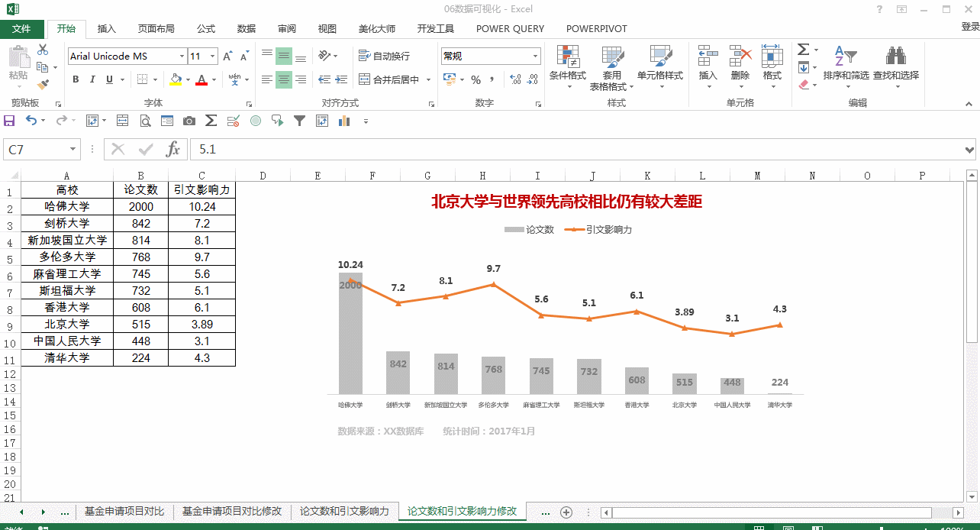Switch to the 公式 Formulas ribbon tab
The width and height of the screenshot is (980, 530).
coord(206,29)
